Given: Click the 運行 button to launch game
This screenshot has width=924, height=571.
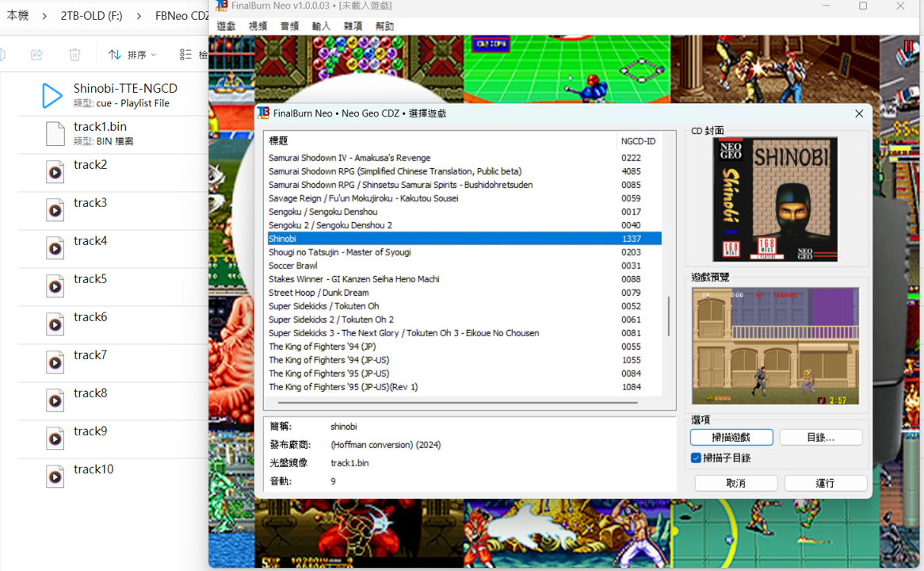Looking at the screenshot, I should click(826, 483).
